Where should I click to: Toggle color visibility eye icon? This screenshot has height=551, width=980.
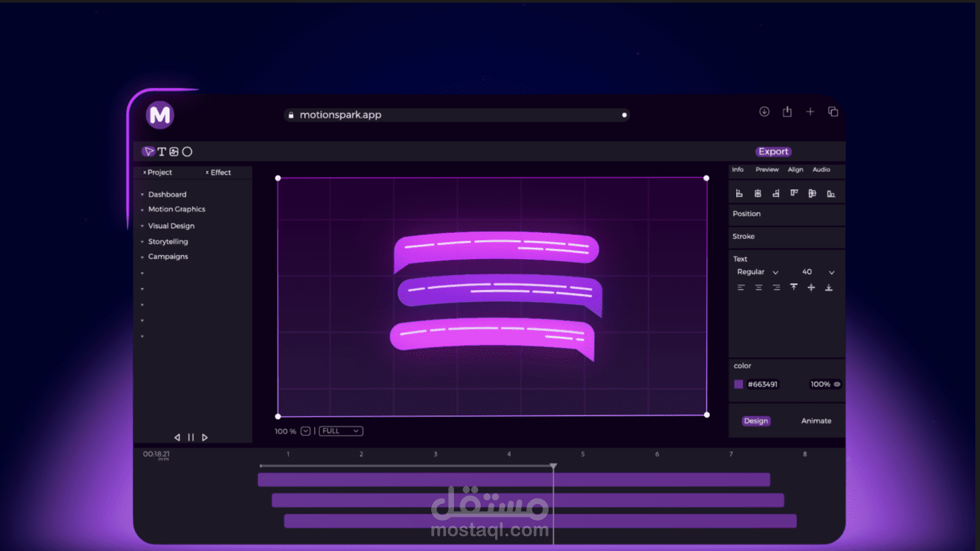(x=837, y=385)
